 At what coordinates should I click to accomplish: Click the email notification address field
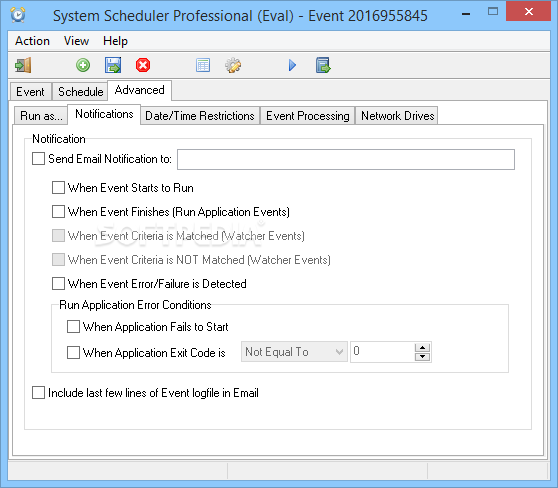[346, 159]
